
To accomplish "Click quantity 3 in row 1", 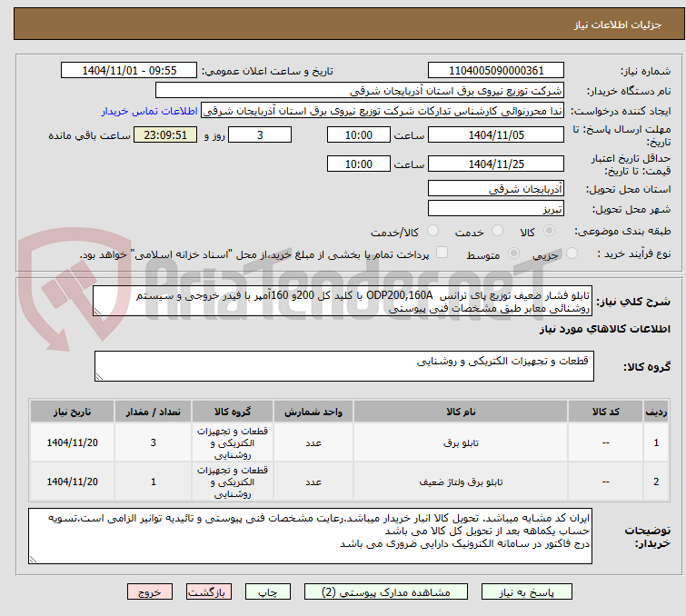I will pos(154,442).
